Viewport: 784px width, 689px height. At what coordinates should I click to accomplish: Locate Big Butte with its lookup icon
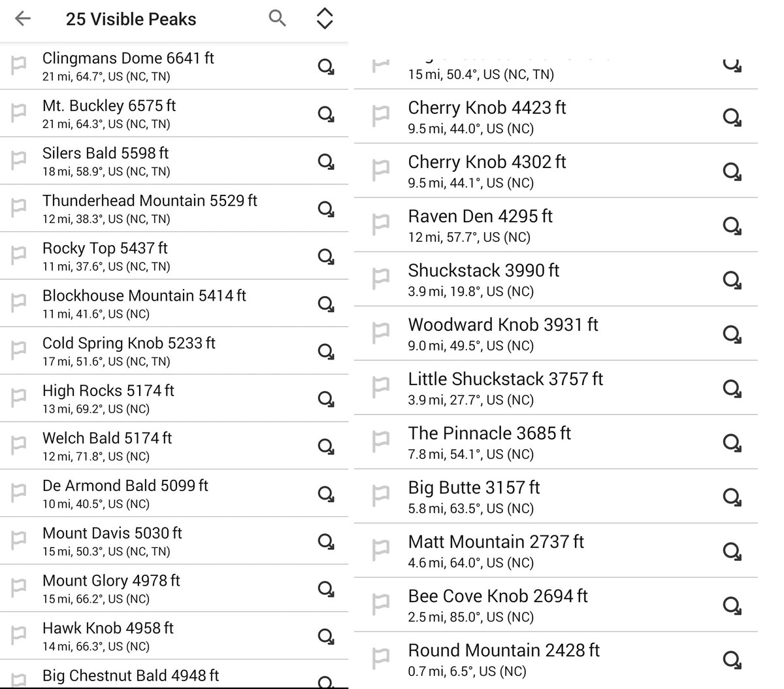click(732, 497)
